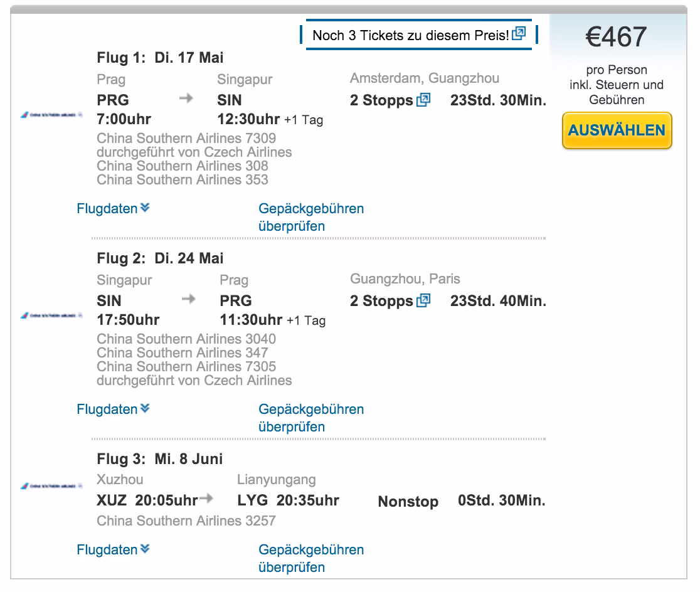Click the 2 Stopps text for Flug 1
The image size is (700, 592).
pyautogui.click(x=381, y=100)
